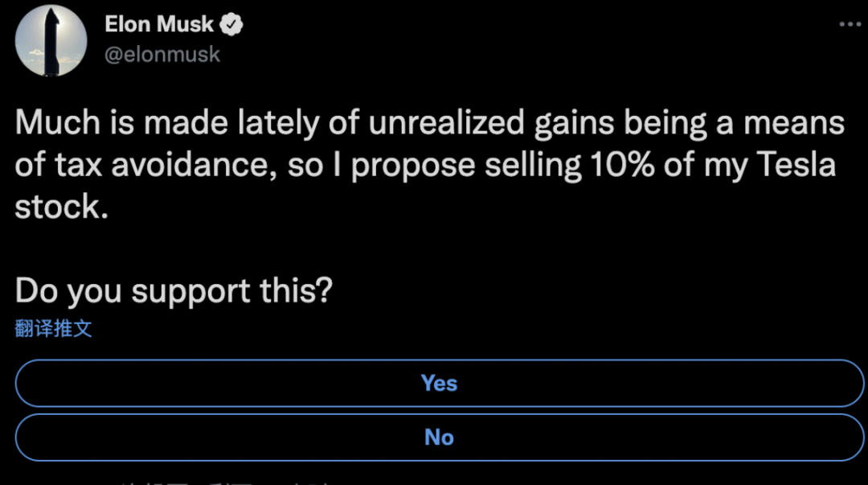Image resolution: width=868 pixels, height=485 pixels.
Task: Open the @elonmusk handle link
Action: pos(162,55)
